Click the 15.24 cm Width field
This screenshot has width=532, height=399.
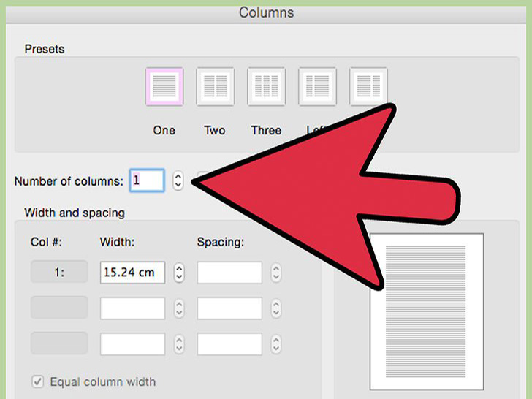pos(132,273)
